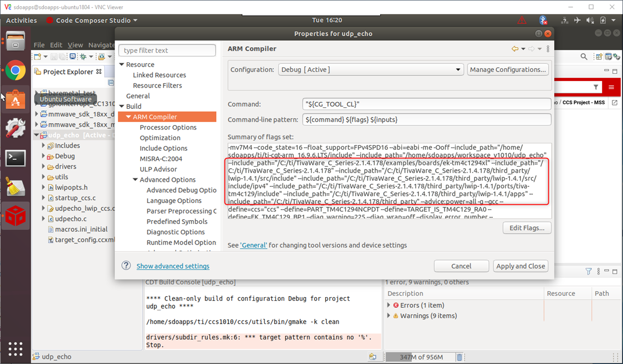This screenshot has height=364, width=623.
Task: Click Activities in the top bar
Action: click(x=21, y=20)
